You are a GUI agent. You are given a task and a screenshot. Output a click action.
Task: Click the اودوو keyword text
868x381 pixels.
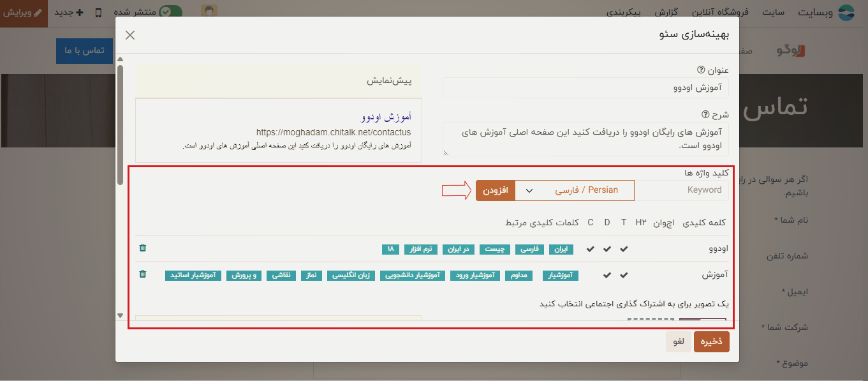[718, 249]
